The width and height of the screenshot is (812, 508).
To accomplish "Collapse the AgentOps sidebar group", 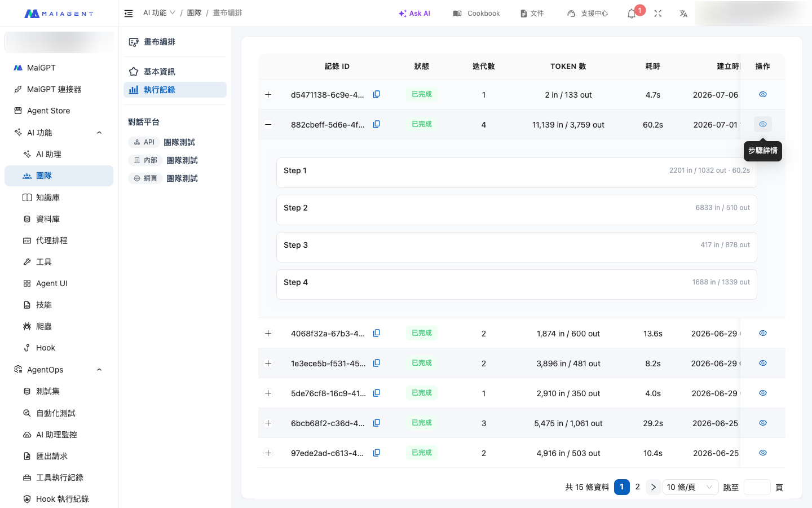I will pyautogui.click(x=99, y=370).
